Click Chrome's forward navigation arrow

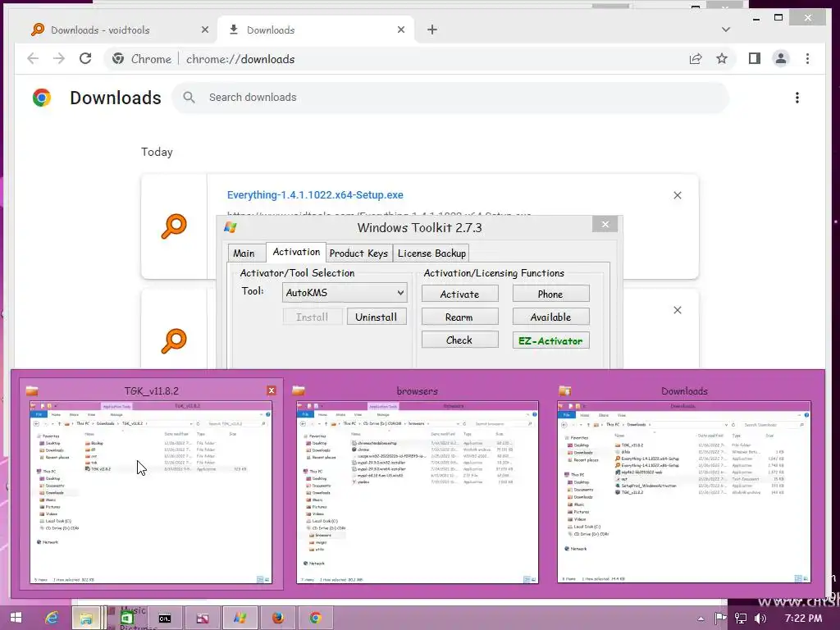tap(59, 58)
